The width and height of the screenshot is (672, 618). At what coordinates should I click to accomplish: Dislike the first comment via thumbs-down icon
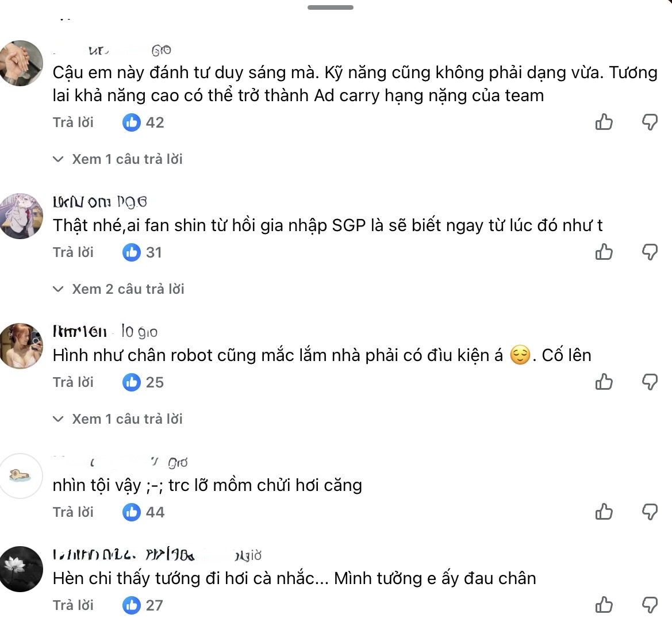pos(650,122)
